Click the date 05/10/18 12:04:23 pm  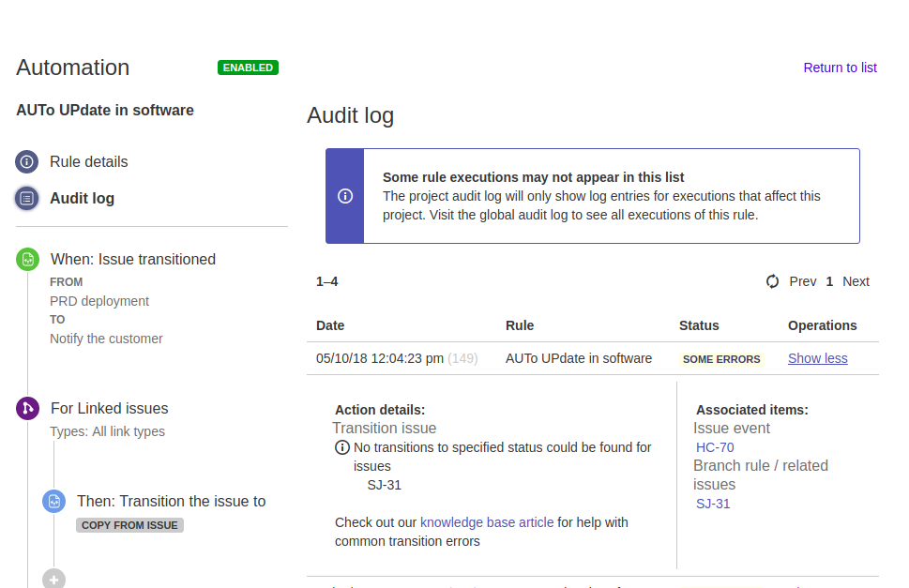click(380, 358)
